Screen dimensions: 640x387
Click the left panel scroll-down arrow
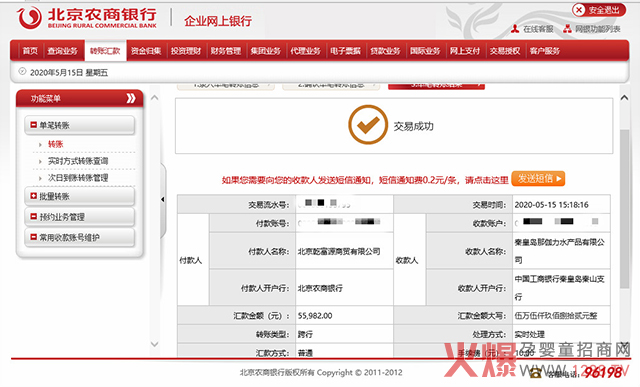[x=155, y=344]
